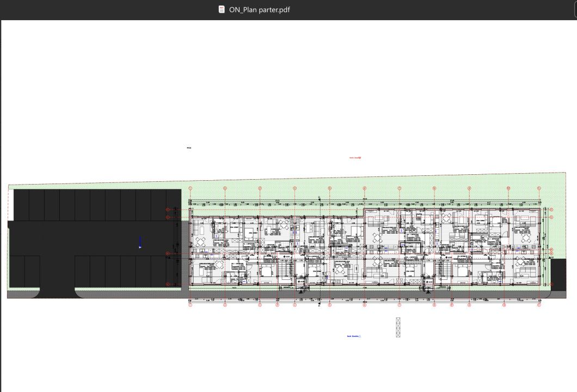Click the blue north arrow in parking lot

click(x=140, y=242)
